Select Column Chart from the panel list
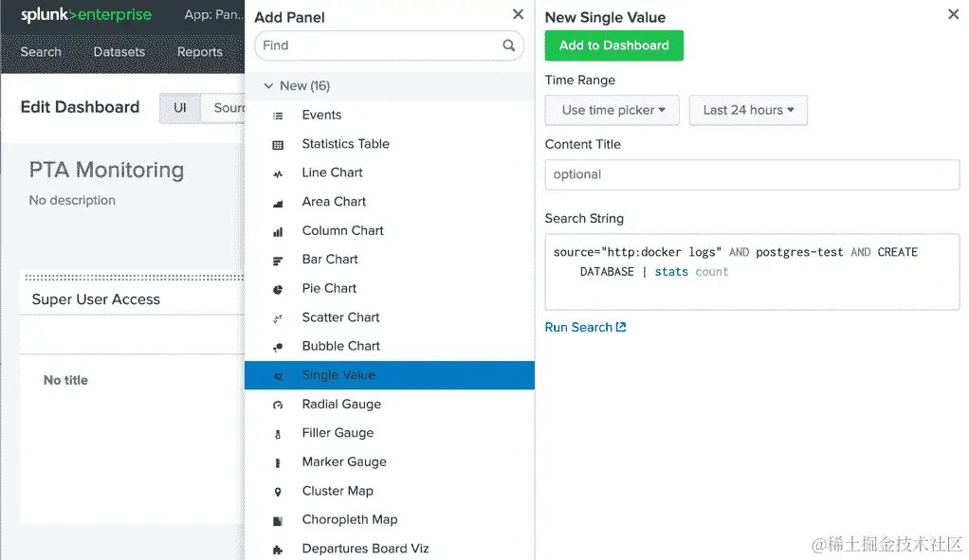The image size is (969, 560). pos(342,231)
